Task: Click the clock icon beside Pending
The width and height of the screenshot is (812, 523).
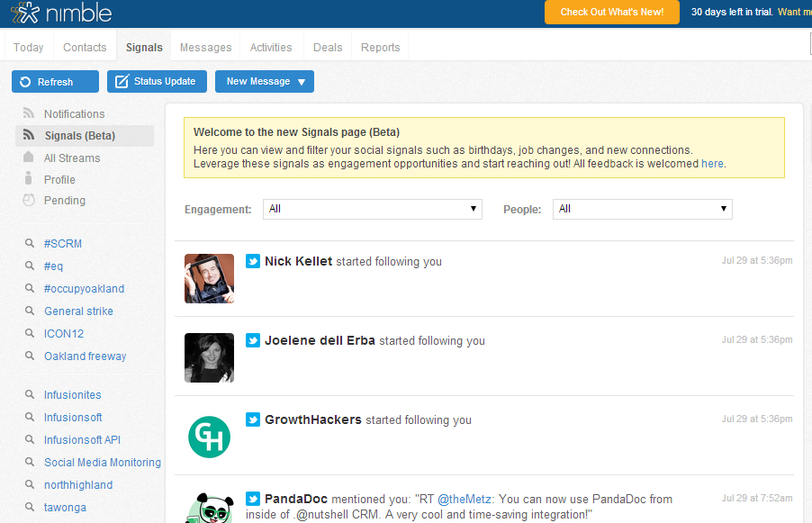Action: [x=29, y=200]
